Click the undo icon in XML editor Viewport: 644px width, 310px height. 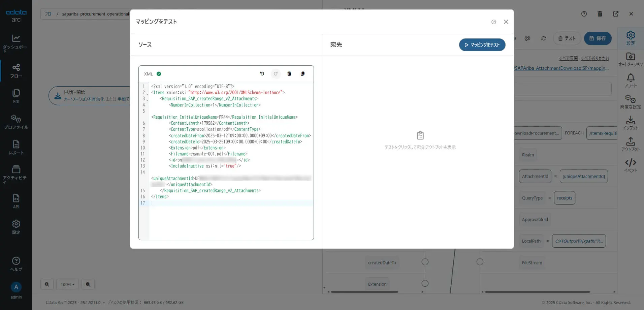click(262, 74)
